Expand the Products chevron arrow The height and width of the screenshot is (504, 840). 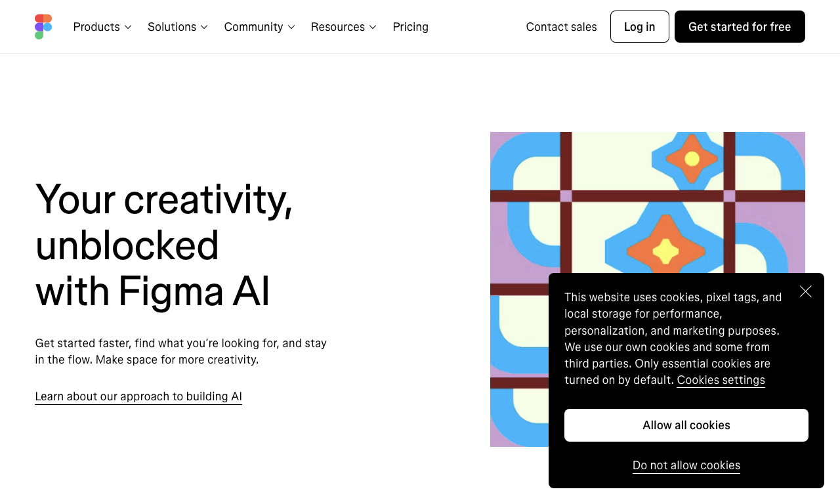(x=128, y=27)
